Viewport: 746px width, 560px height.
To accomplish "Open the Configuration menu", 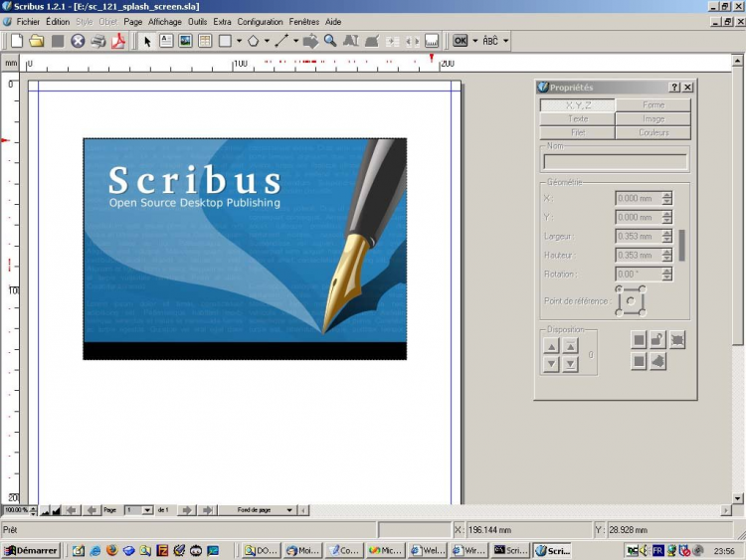I will pos(260,22).
